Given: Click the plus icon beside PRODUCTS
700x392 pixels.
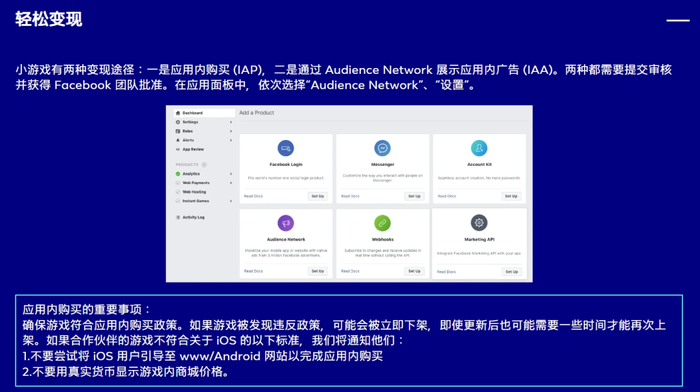Looking at the screenshot, I should 204,165.
